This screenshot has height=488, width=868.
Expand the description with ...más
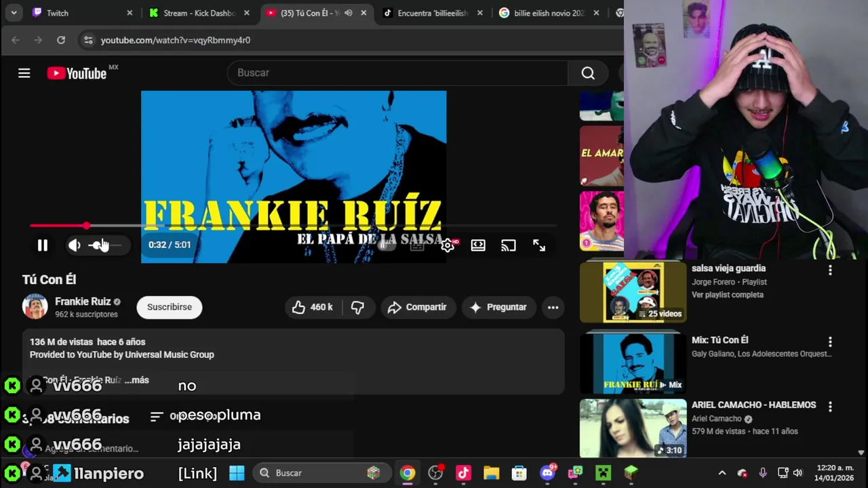pos(136,380)
